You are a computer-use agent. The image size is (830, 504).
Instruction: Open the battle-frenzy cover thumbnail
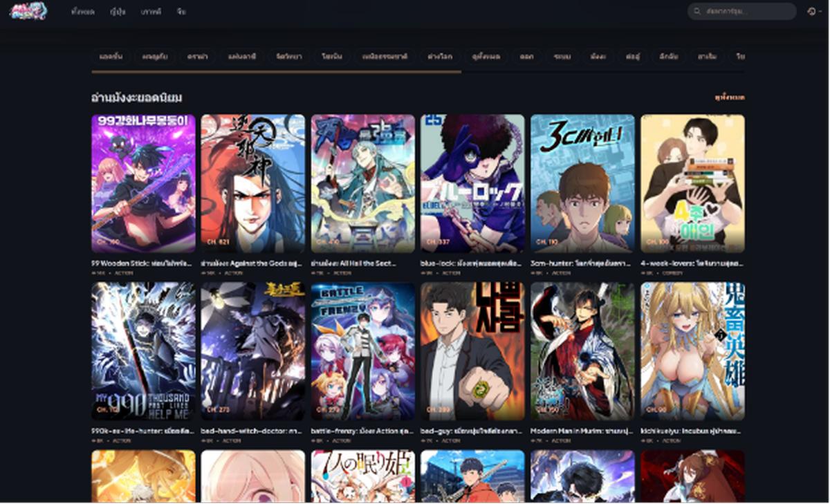tap(362, 351)
